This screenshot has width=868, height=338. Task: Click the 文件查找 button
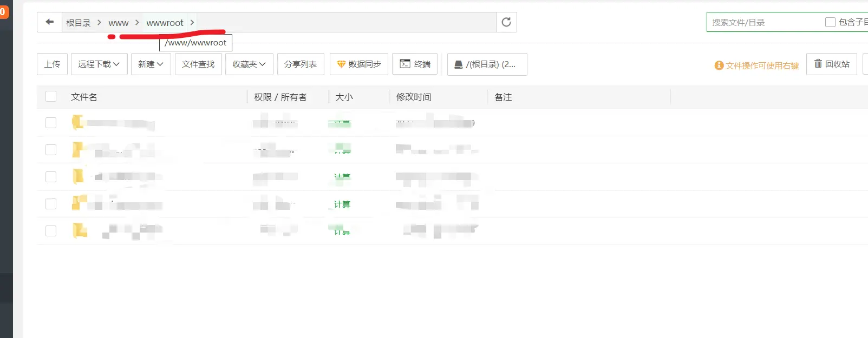click(198, 64)
